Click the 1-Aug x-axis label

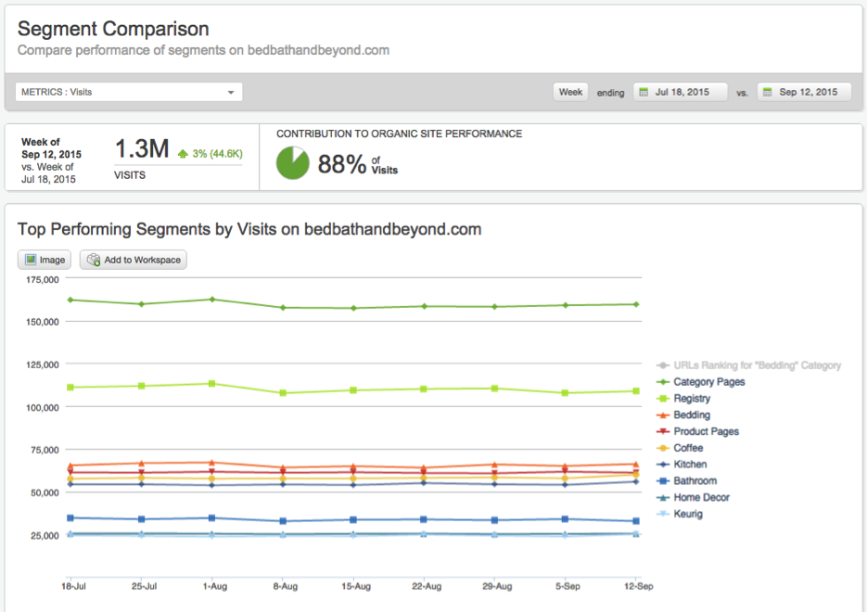pyautogui.click(x=215, y=586)
